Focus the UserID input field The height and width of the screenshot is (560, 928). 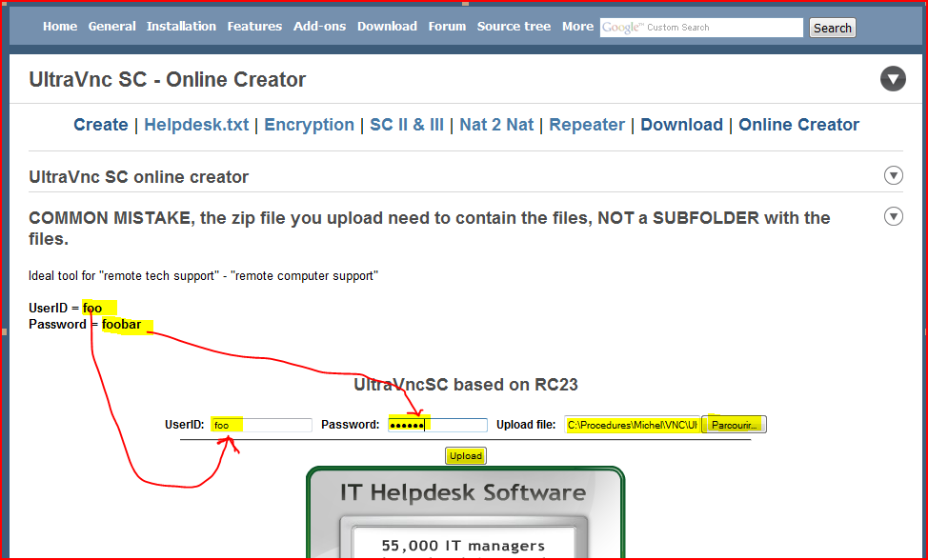tap(262, 425)
